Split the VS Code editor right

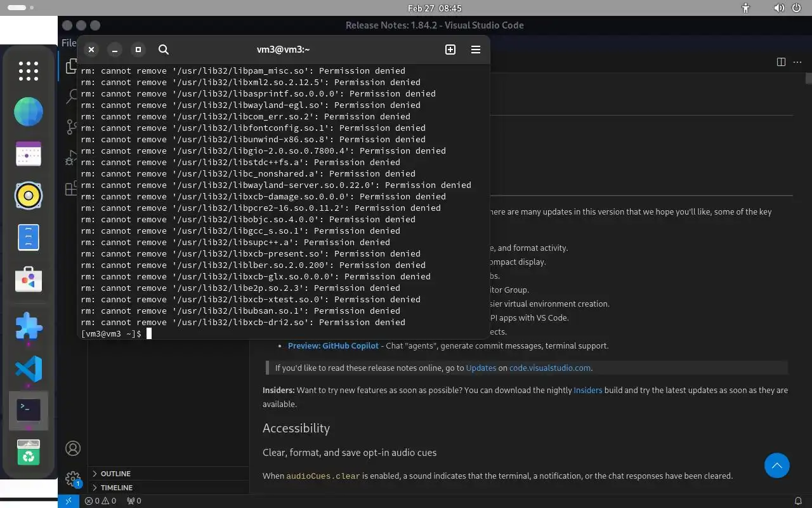pos(781,62)
